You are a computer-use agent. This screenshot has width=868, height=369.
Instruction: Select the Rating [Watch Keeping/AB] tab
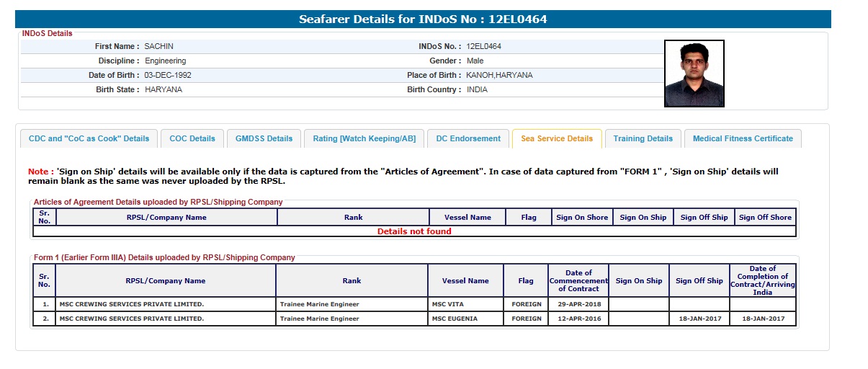click(x=364, y=138)
